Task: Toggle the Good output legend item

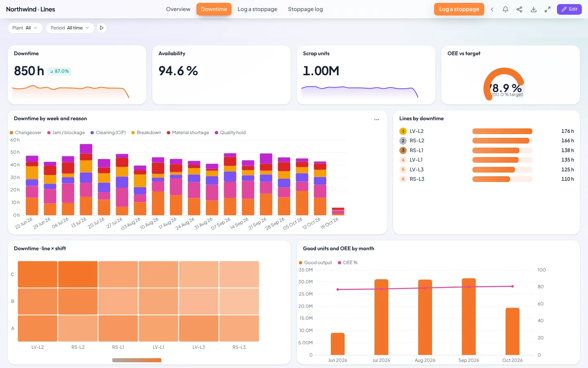Action: click(315, 263)
